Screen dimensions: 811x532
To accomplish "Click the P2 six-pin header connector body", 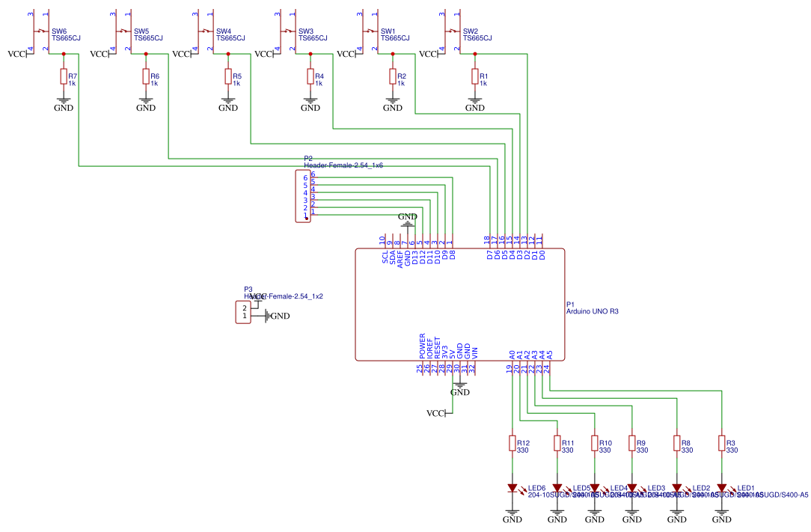I will point(303,196).
